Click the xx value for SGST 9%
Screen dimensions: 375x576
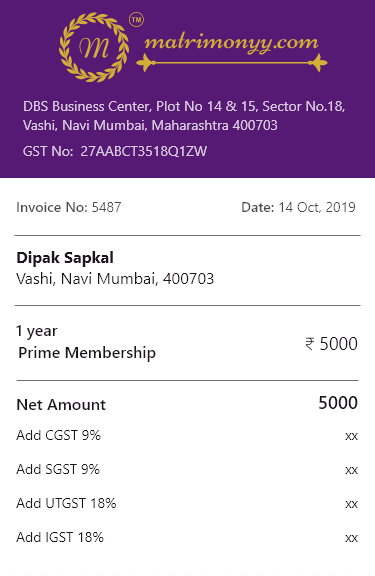(x=351, y=470)
